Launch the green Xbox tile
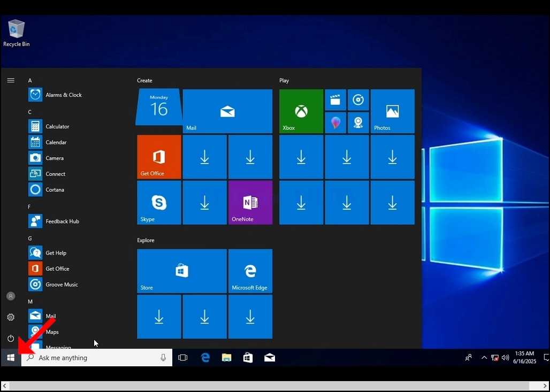The width and height of the screenshot is (550, 392). [301, 111]
